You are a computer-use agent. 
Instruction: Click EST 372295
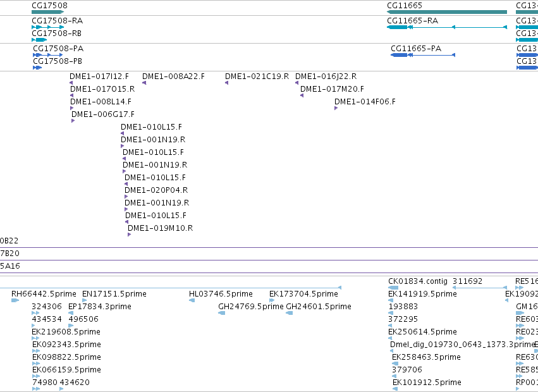click(x=403, y=319)
